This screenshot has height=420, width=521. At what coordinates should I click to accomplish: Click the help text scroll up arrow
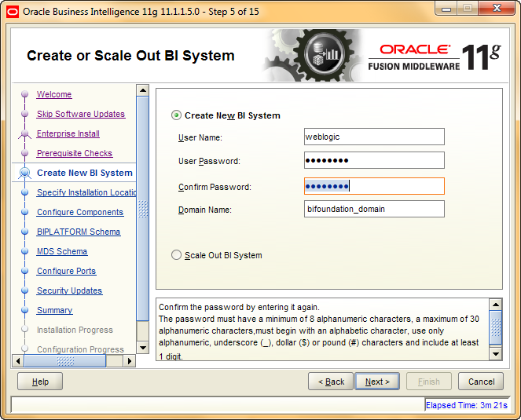point(496,305)
